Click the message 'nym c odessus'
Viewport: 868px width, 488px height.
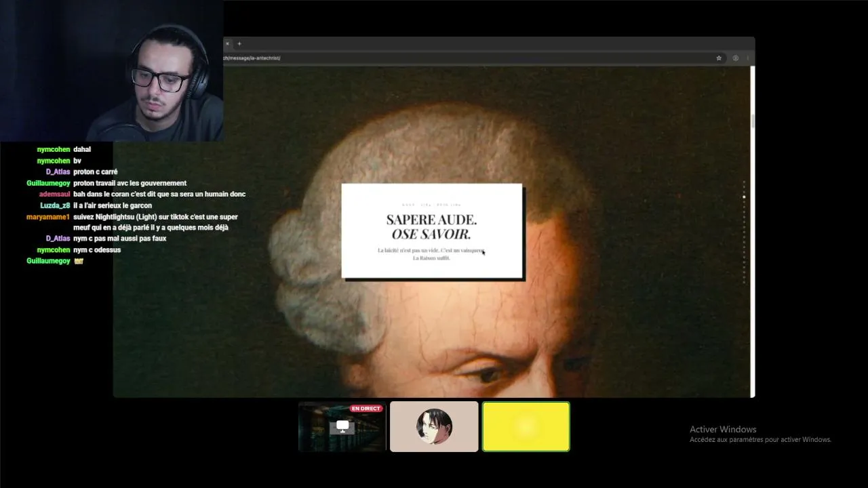pyautogui.click(x=97, y=250)
